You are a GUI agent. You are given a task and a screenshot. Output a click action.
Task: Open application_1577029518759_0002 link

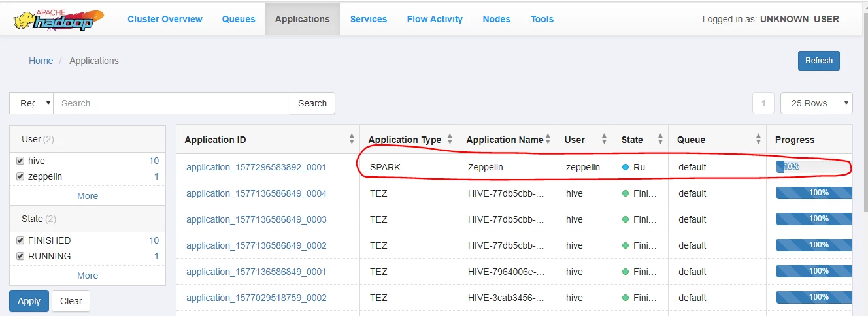pyautogui.click(x=256, y=298)
